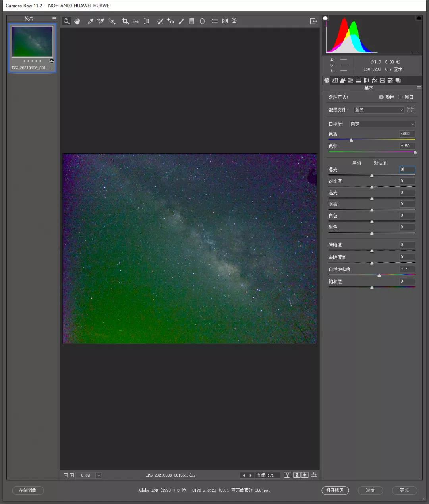Expand the 白平衡 white balance dropdown
The height and width of the screenshot is (504, 429).
[382, 124]
